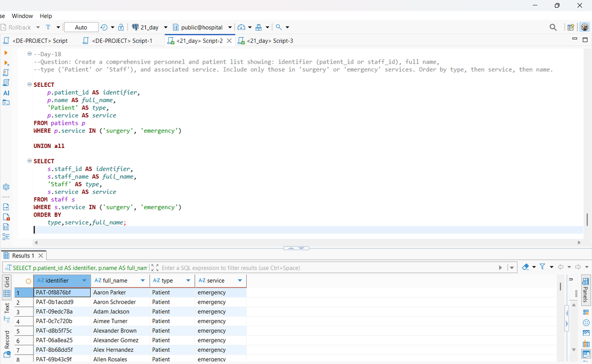This screenshot has height=364, width=592.
Task: Close the Results 1 tab
Action: 40,255
